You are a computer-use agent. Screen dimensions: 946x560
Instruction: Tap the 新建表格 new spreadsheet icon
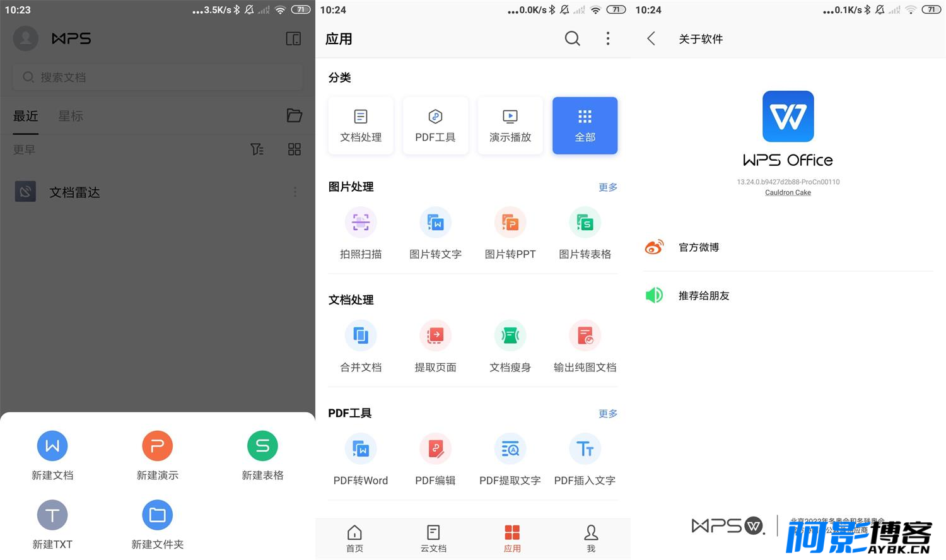coord(262,446)
